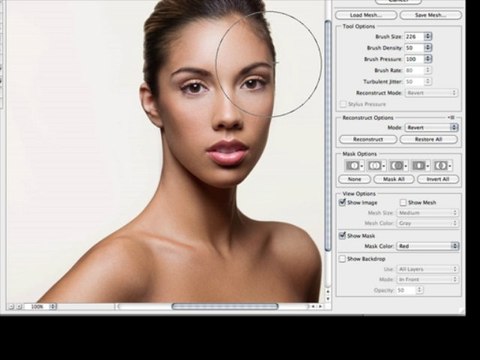Viewport: 480px width, 360px height.
Task: Click the horizontal scroll right arrow
Action: 320,306
